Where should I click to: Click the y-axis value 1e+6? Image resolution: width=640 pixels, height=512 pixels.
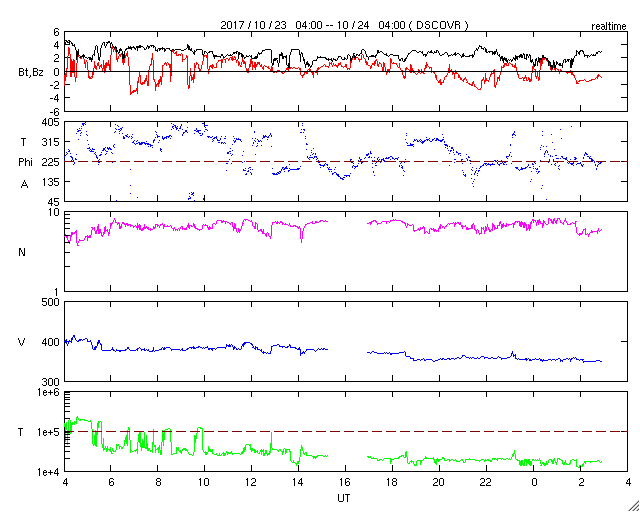click(48, 392)
